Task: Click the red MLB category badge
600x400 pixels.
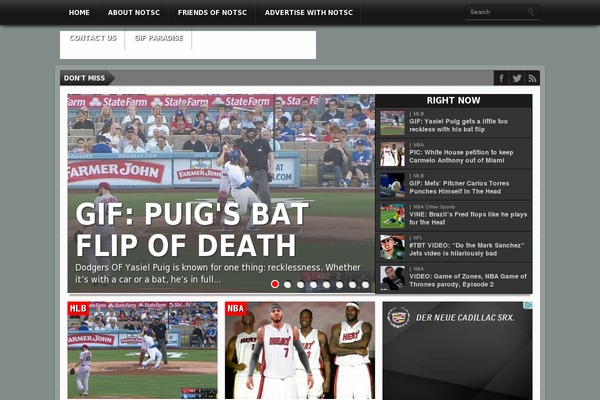Action: coord(78,309)
